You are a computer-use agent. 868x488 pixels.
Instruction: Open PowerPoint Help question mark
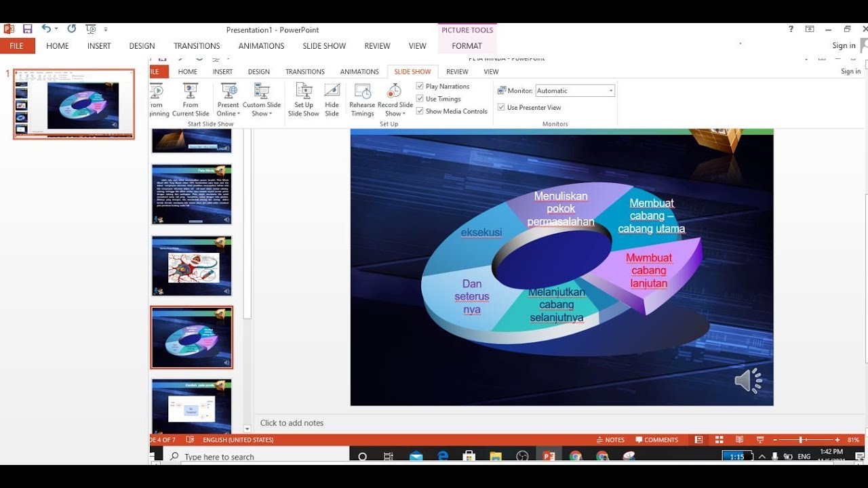tap(791, 29)
